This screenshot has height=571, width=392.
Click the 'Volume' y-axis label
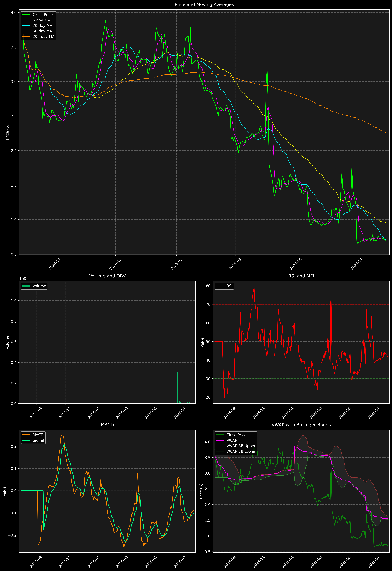[7, 342]
